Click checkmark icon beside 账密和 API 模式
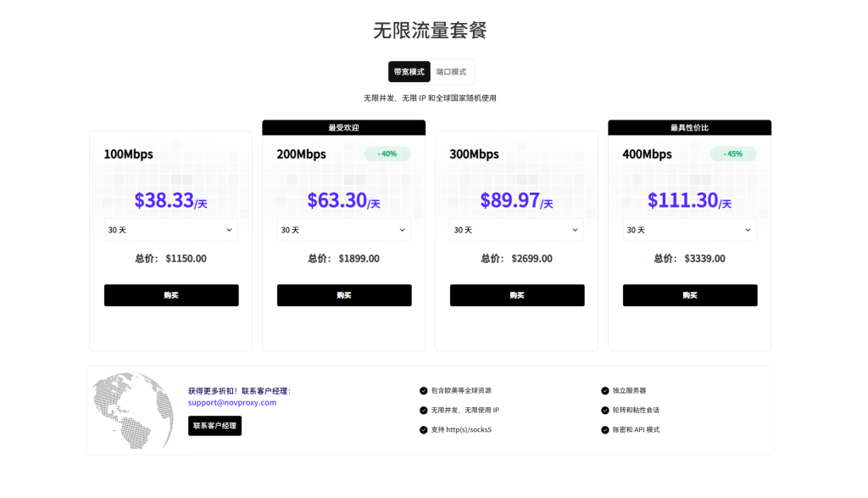The height and width of the screenshot is (498, 868). point(605,430)
